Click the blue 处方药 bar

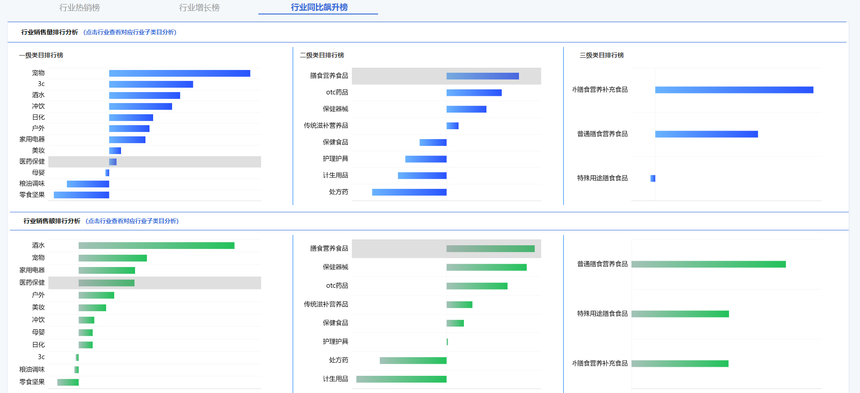409,192
